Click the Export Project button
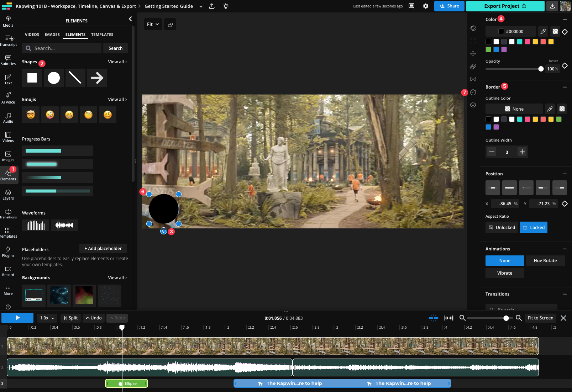This screenshot has height=392, width=572. [x=505, y=6]
